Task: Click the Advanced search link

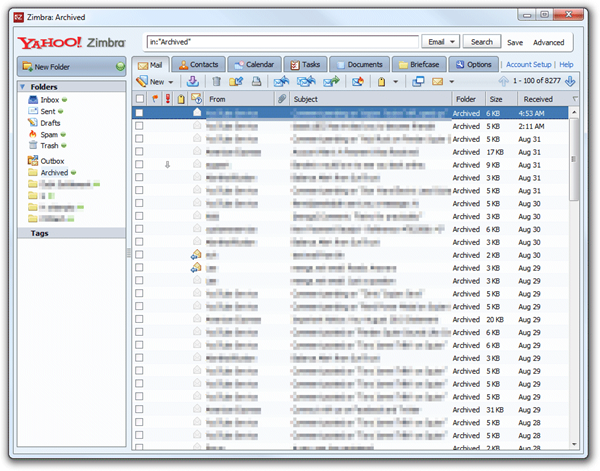Action: [548, 42]
